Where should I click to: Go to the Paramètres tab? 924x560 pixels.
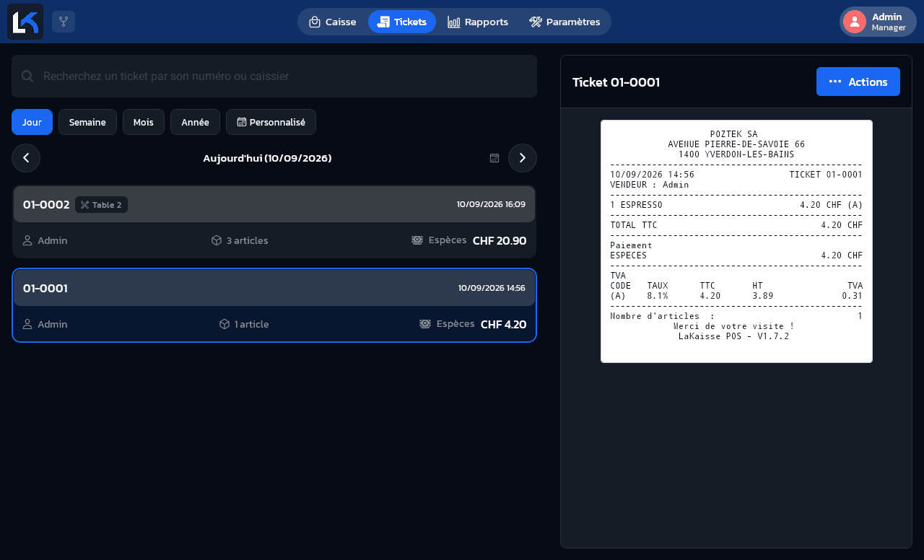[565, 22]
